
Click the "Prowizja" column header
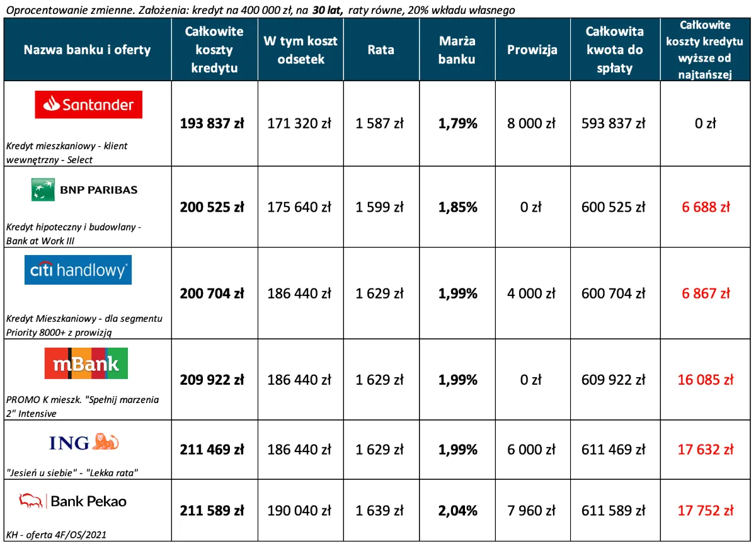click(532, 50)
